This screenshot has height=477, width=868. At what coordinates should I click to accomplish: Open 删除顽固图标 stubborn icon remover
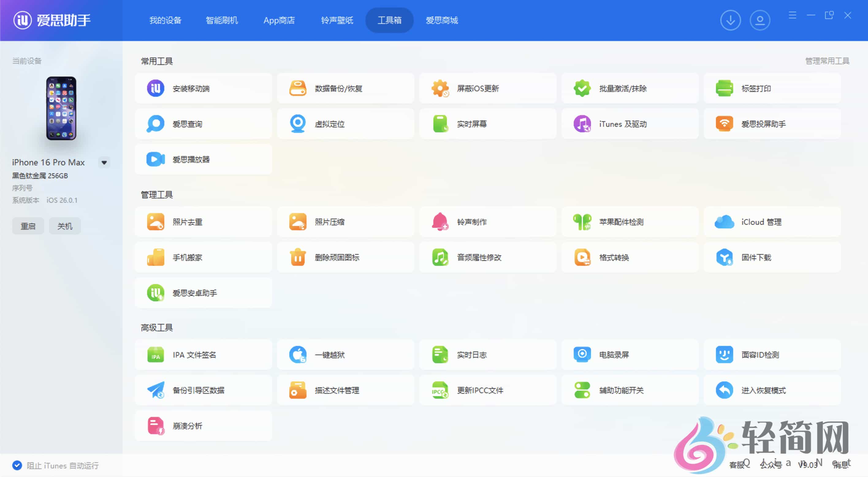[x=345, y=257]
